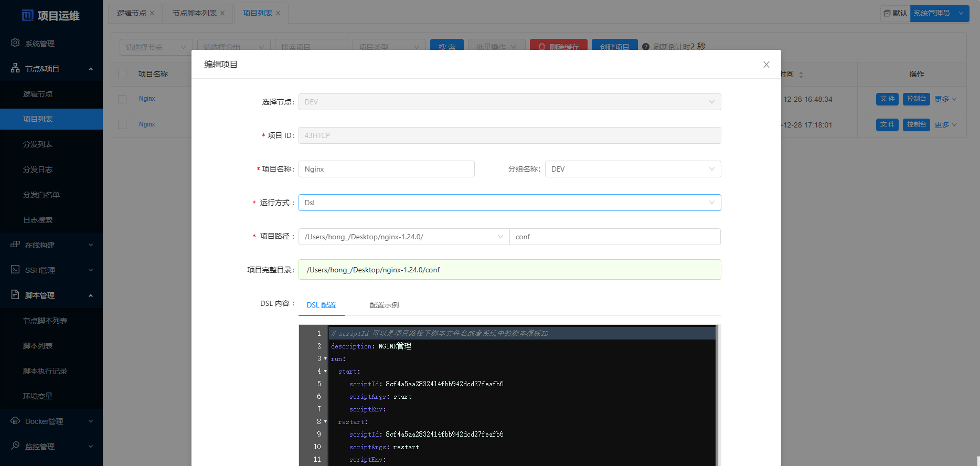The image size is (980, 466).
Task: Click the Docker管理 cloud icon
Action: click(15, 421)
